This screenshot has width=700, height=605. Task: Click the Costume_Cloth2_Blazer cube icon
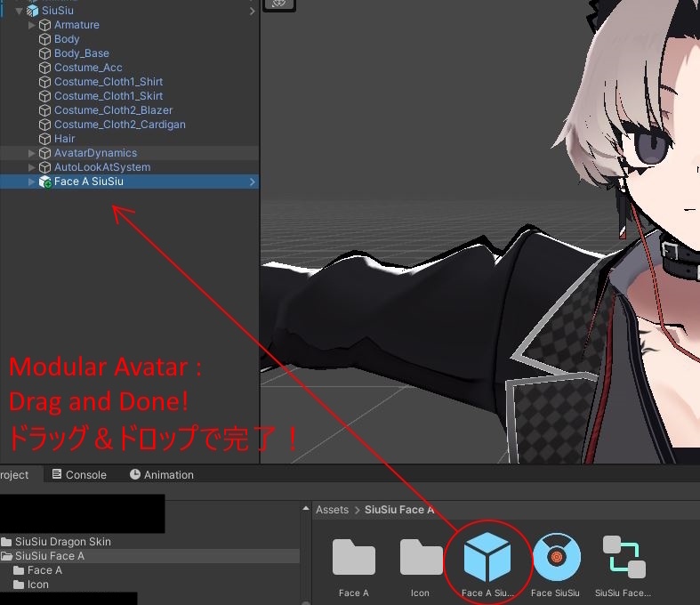coord(44,110)
